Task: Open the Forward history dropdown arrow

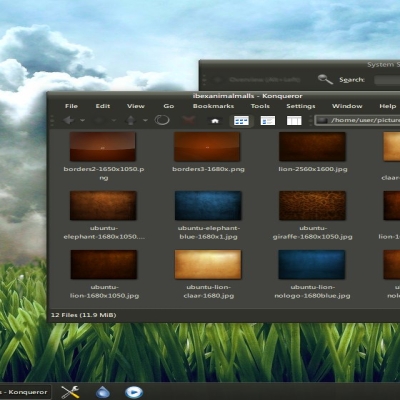Action: (114, 120)
